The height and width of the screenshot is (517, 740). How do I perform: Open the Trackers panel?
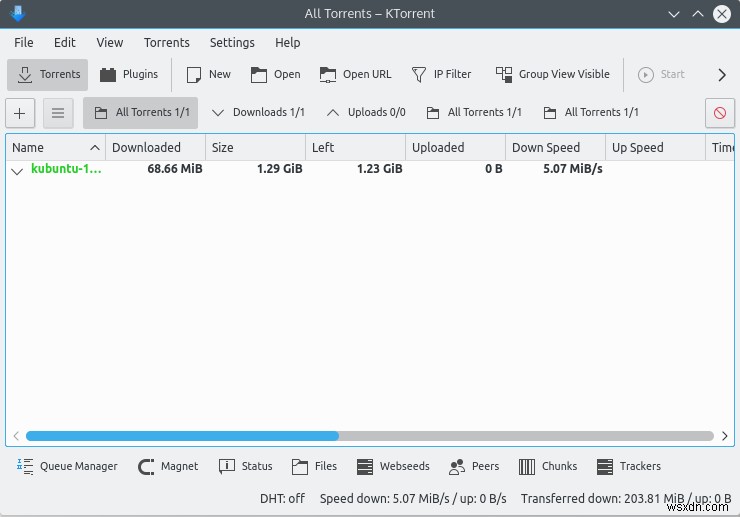coord(629,466)
